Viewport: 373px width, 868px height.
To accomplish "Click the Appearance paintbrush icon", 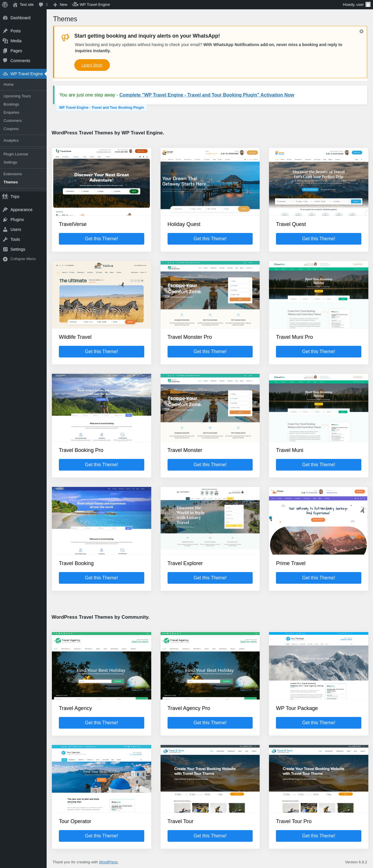I will coord(5,210).
